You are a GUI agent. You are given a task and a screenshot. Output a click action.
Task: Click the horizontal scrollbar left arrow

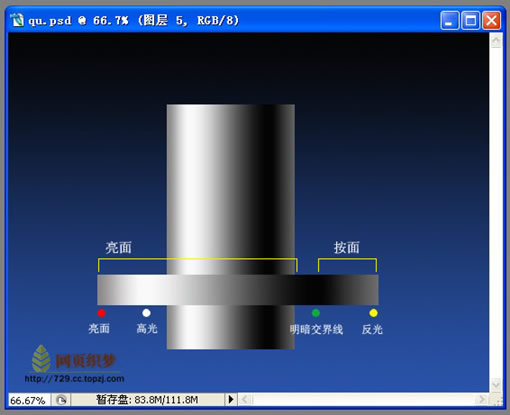tap(245, 399)
